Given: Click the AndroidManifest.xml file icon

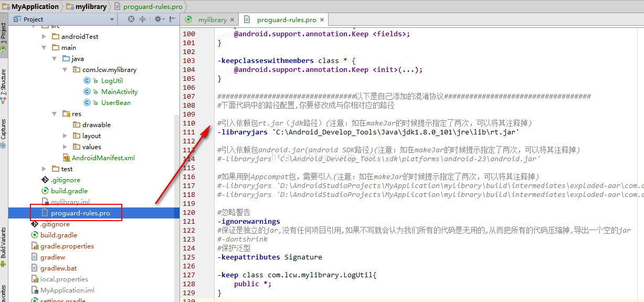Looking at the screenshot, I should point(66,158).
